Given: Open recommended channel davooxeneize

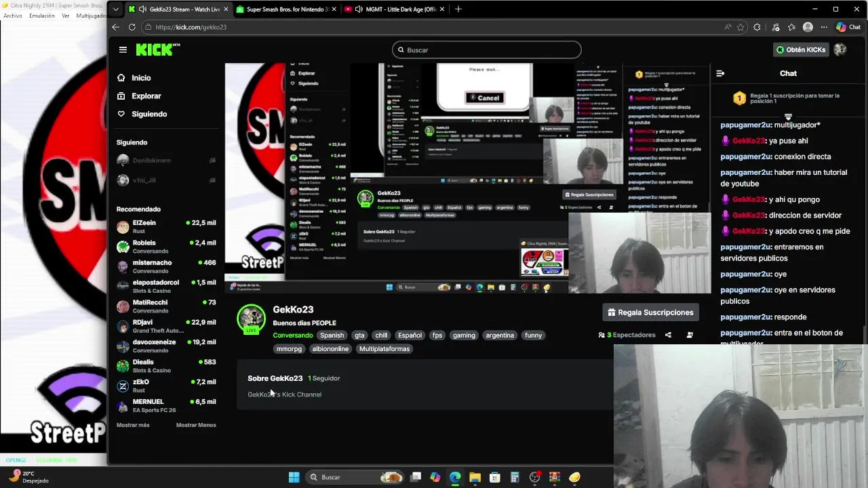Looking at the screenshot, I should (x=166, y=346).
